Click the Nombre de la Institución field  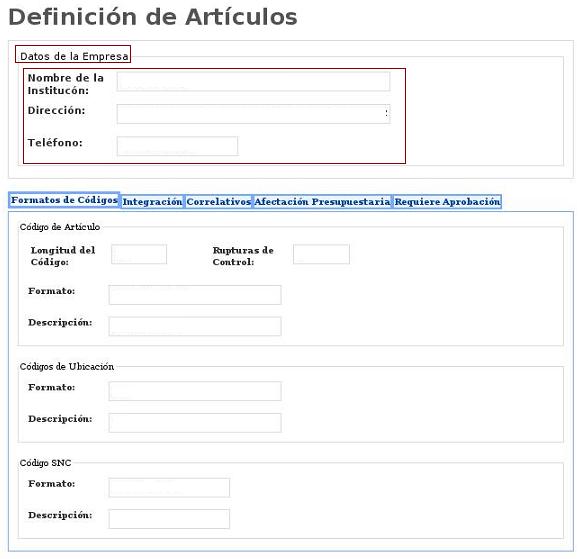(253, 81)
